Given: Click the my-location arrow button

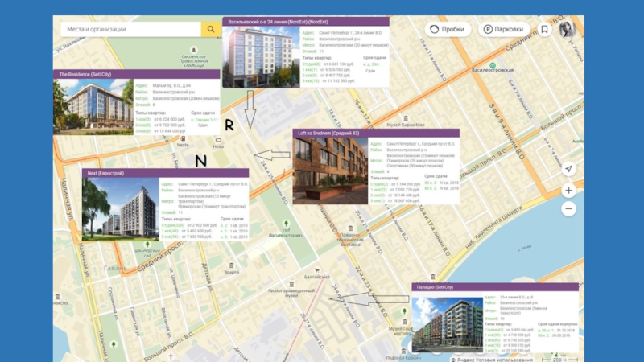Looking at the screenshot, I should [x=568, y=169].
